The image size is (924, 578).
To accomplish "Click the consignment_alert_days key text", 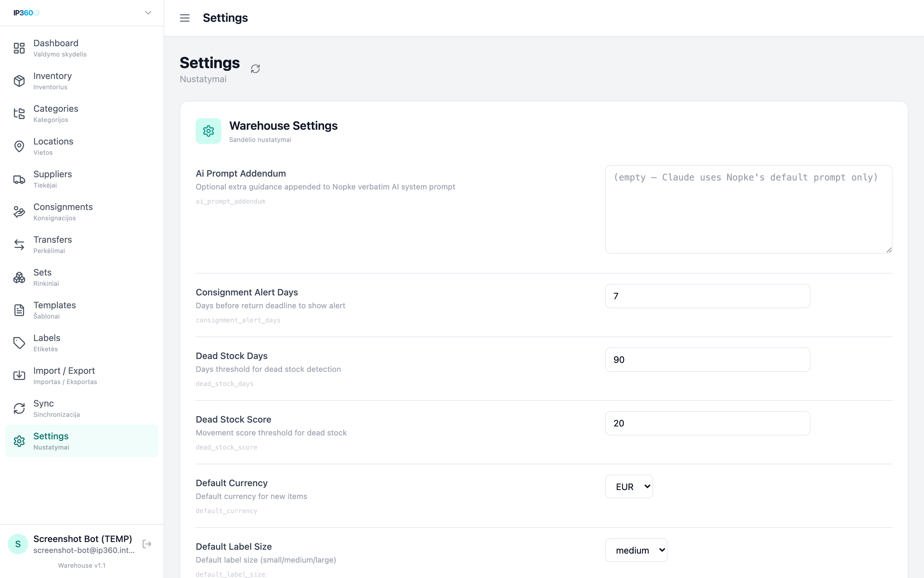I will coord(238,320).
